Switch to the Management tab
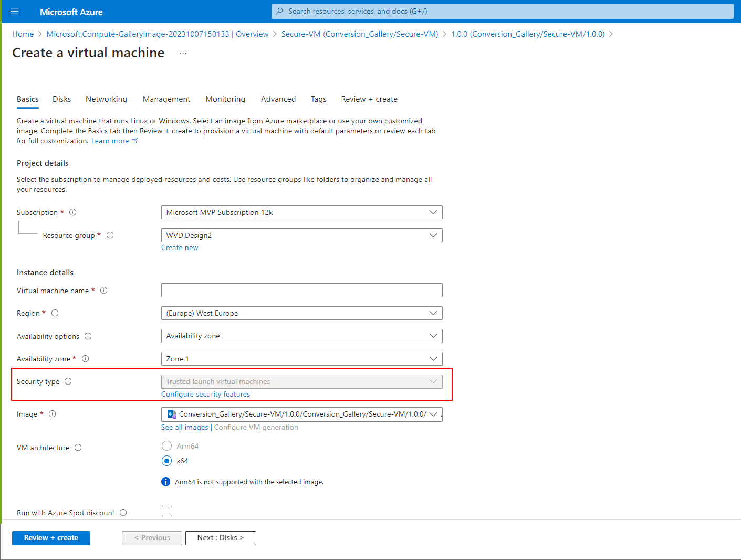This screenshot has width=741, height=560. pos(166,99)
